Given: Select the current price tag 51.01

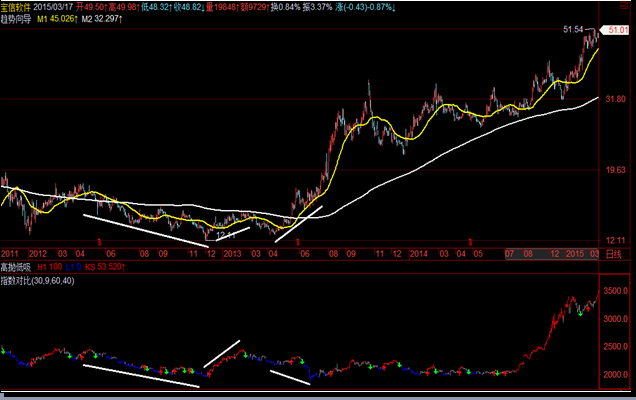Looking at the screenshot, I should 616,33.
